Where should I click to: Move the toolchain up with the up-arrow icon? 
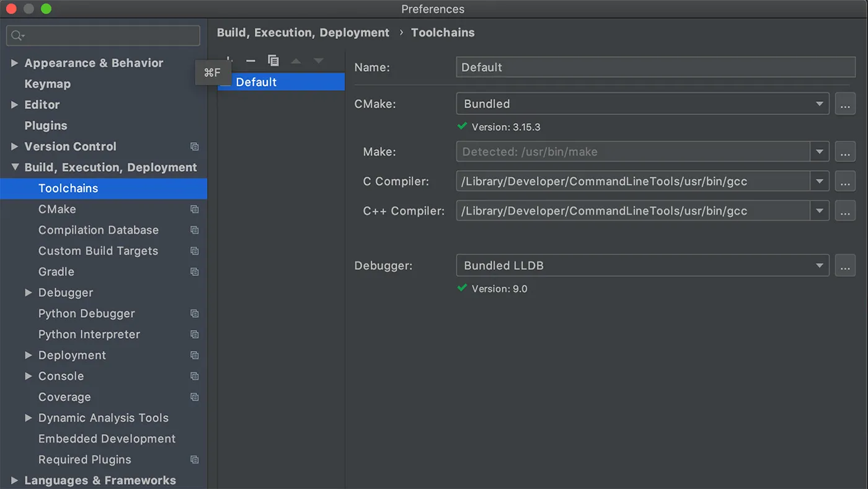coord(296,60)
